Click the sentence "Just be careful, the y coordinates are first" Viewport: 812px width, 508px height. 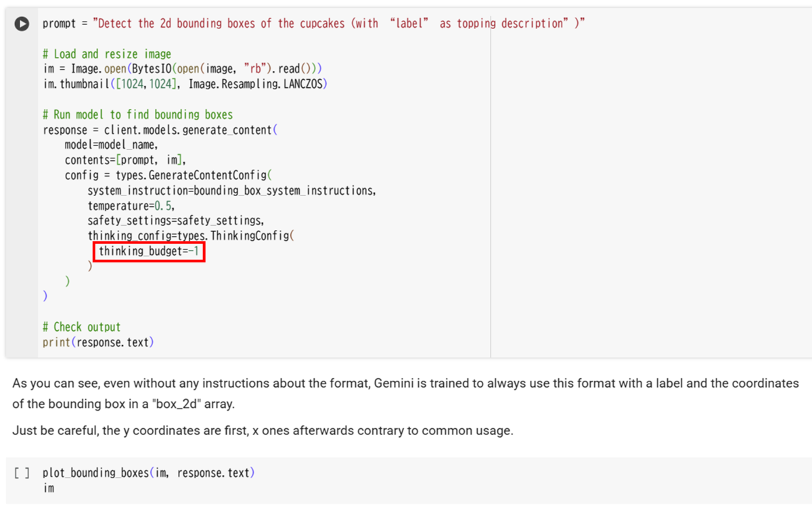point(263,431)
